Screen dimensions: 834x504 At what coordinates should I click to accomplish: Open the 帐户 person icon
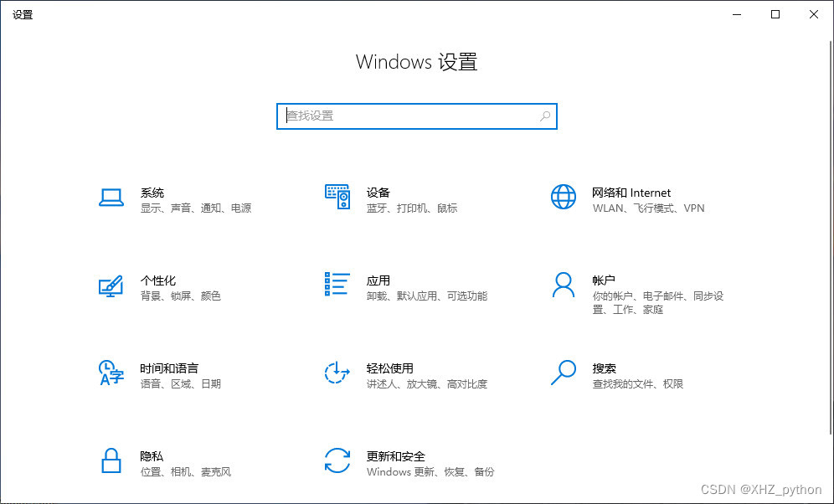click(x=564, y=285)
